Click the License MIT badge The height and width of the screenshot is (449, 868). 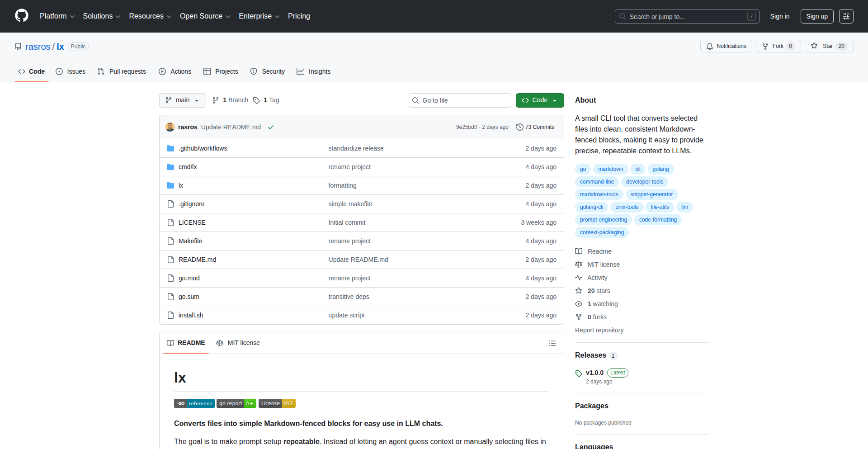[x=277, y=403]
